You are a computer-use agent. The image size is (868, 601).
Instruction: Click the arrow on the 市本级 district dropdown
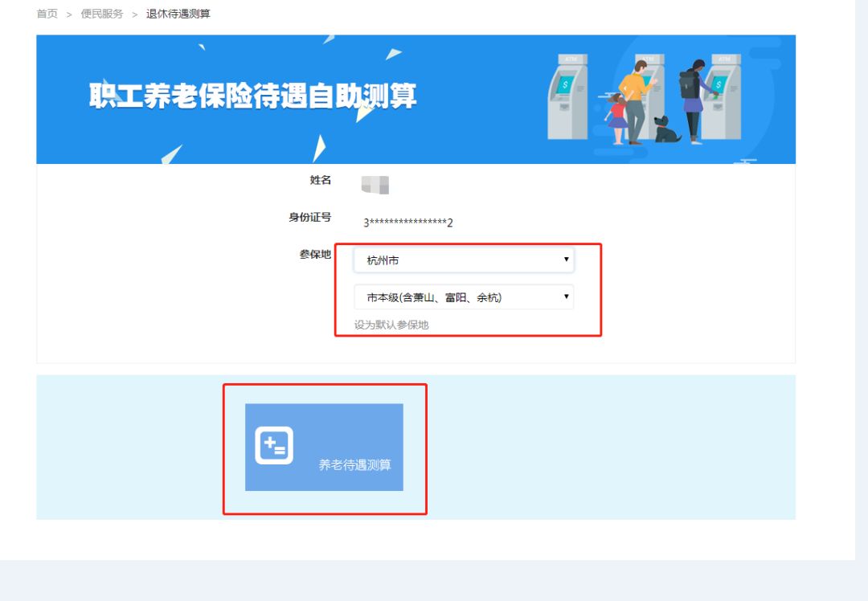[x=566, y=296]
